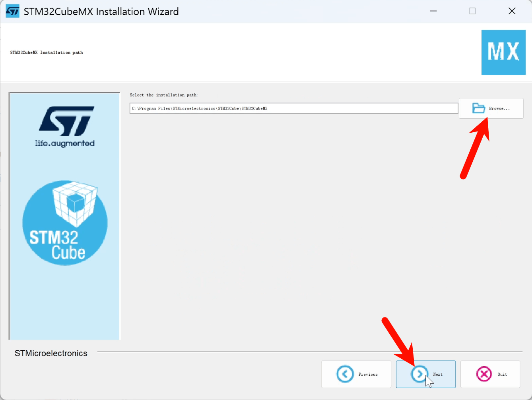Click the wizard window title text
Image resolution: width=532 pixels, height=400 pixels.
pyautogui.click(x=101, y=12)
